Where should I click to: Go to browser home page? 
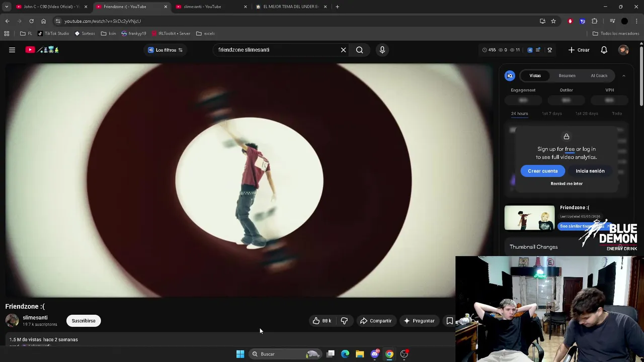click(43, 21)
